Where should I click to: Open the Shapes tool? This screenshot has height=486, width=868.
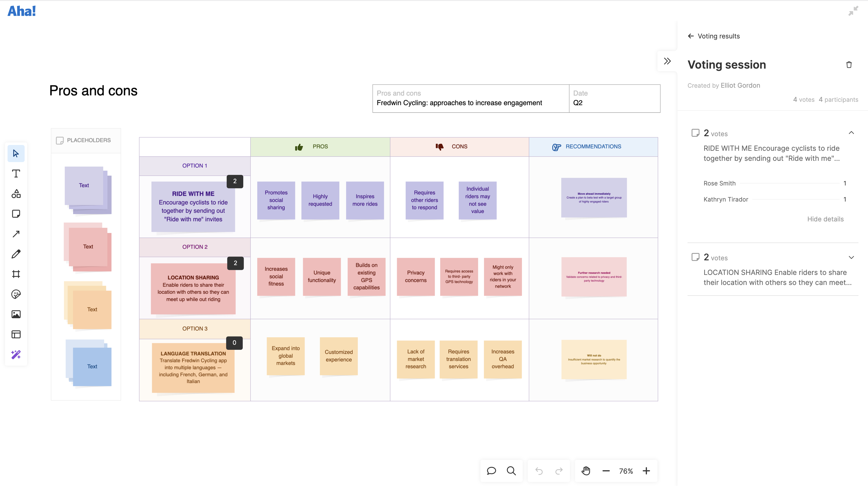click(x=16, y=193)
